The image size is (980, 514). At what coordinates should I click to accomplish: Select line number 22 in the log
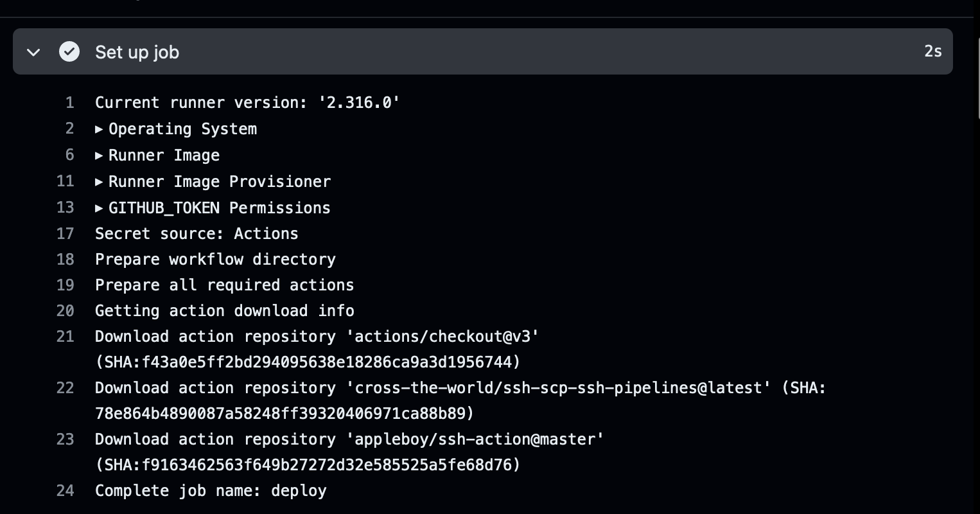pyautogui.click(x=66, y=388)
